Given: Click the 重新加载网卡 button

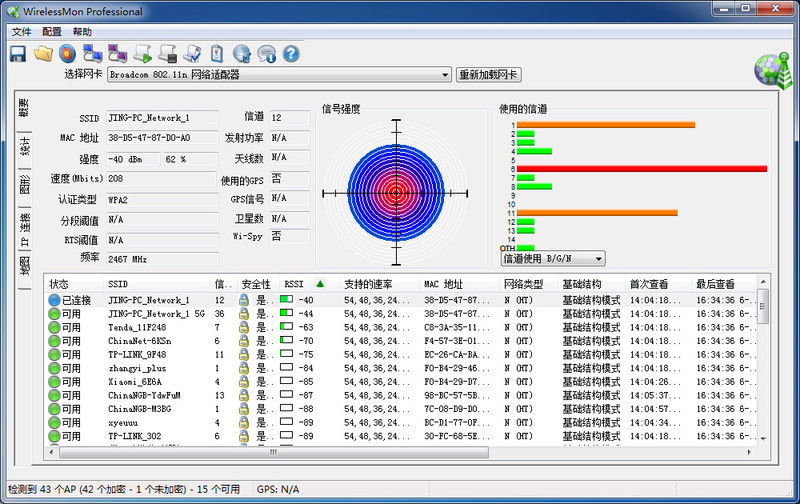Looking at the screenshot, I should coord(488,75).
